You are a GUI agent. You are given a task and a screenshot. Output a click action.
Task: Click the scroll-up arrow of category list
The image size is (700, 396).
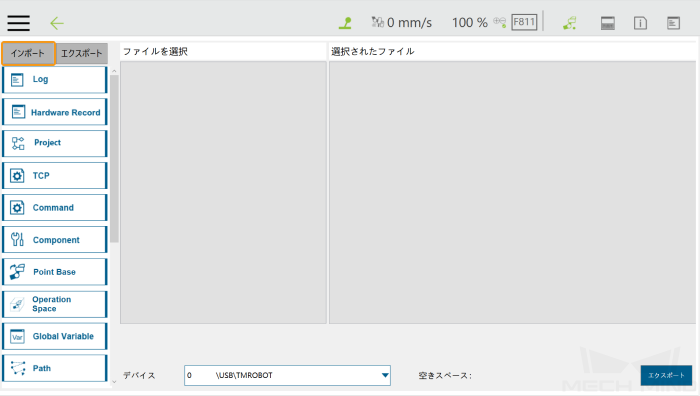pos(114,71)
